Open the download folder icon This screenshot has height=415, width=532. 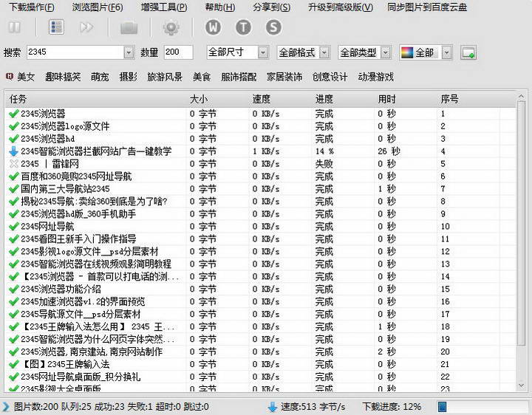(129, 28)
